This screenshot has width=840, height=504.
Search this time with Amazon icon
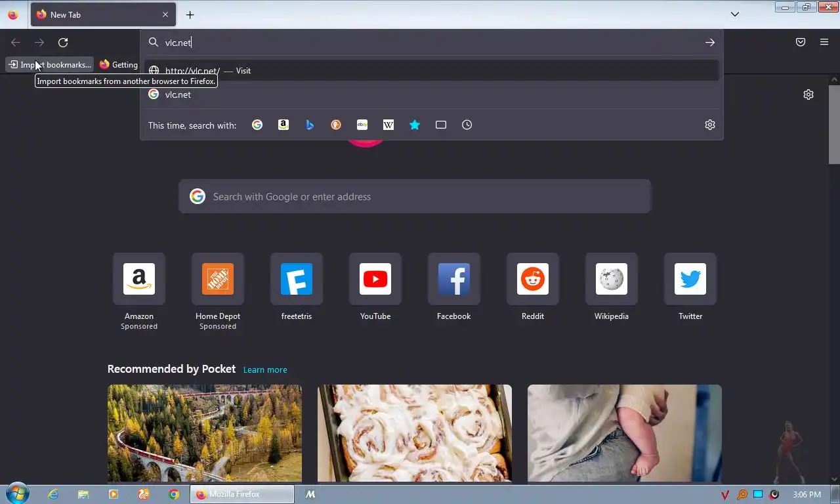pyautogui.click(x=283, y=125)
